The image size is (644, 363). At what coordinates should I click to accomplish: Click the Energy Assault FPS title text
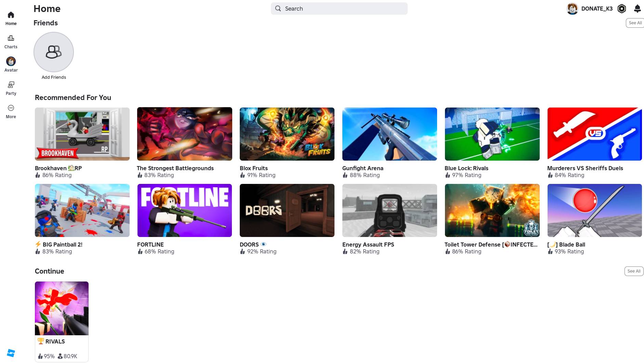pyautogui.click(x=368, y=245)
